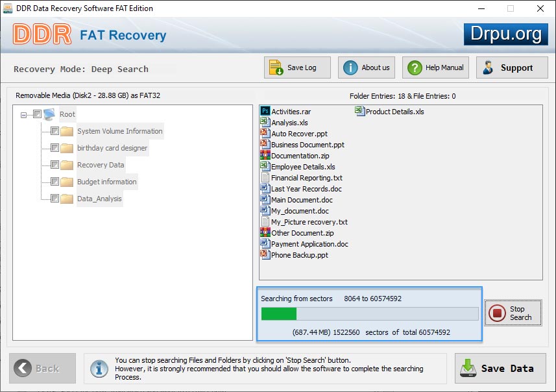This screenshot has height=392, width=556.
Task: Click the Employee Details.xls icon
Action: click(265, 166)
